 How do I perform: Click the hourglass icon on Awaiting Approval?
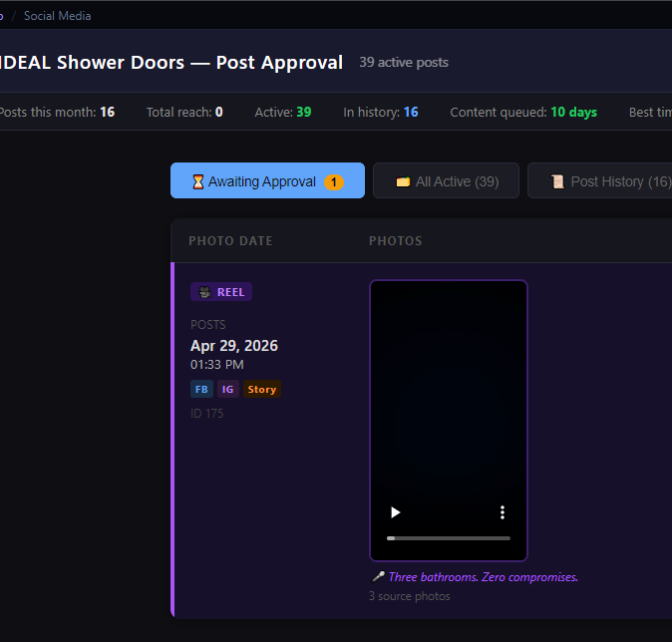tap(198, 181)
